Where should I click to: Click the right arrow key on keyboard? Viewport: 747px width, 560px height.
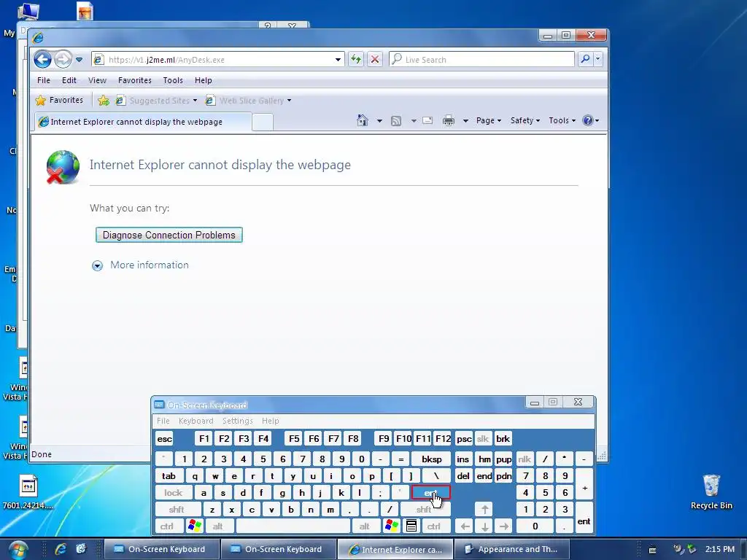click(x=504, y=526)
